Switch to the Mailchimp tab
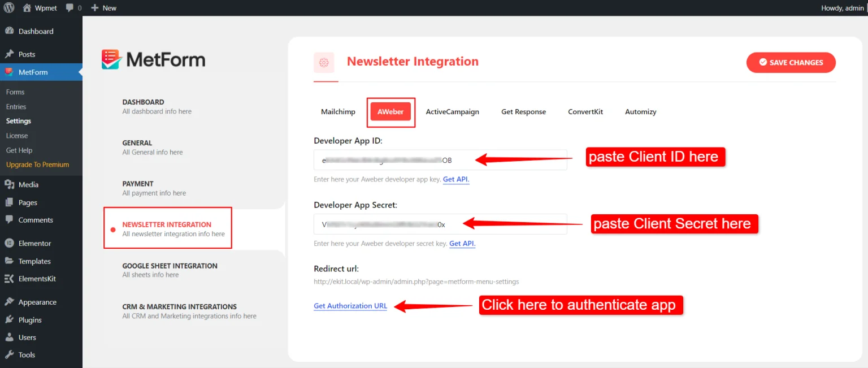This screenshot has height=368, width=868. click(x=338, y=111)
